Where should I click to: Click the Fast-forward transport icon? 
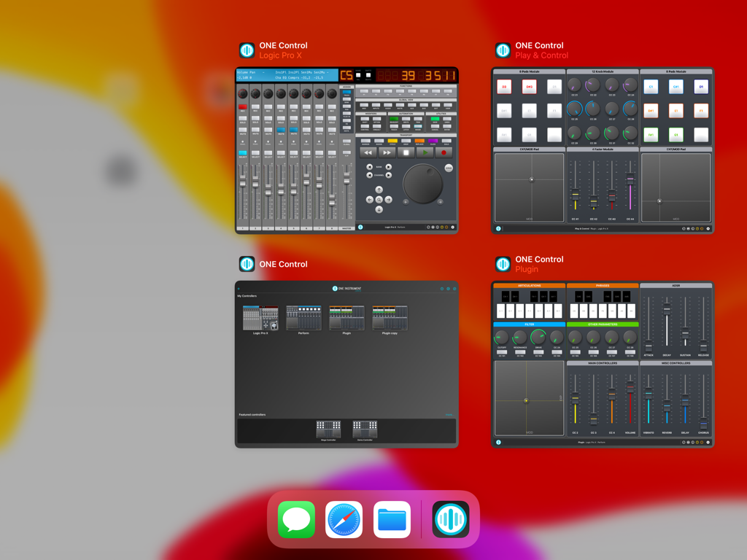387,152
